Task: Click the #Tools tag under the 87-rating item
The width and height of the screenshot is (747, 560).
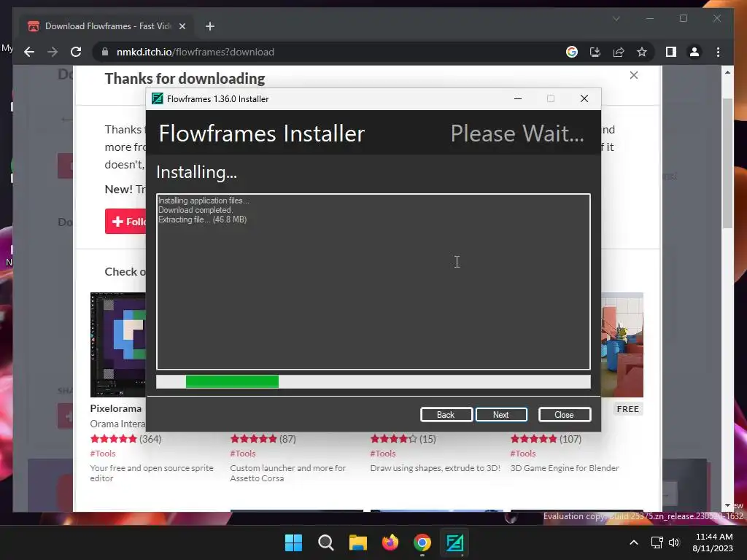Action: [x=243, y=454]
